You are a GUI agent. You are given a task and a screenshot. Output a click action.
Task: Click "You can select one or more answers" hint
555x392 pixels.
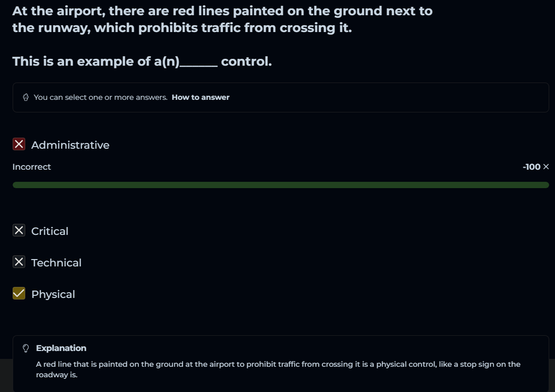coord(100,97)
